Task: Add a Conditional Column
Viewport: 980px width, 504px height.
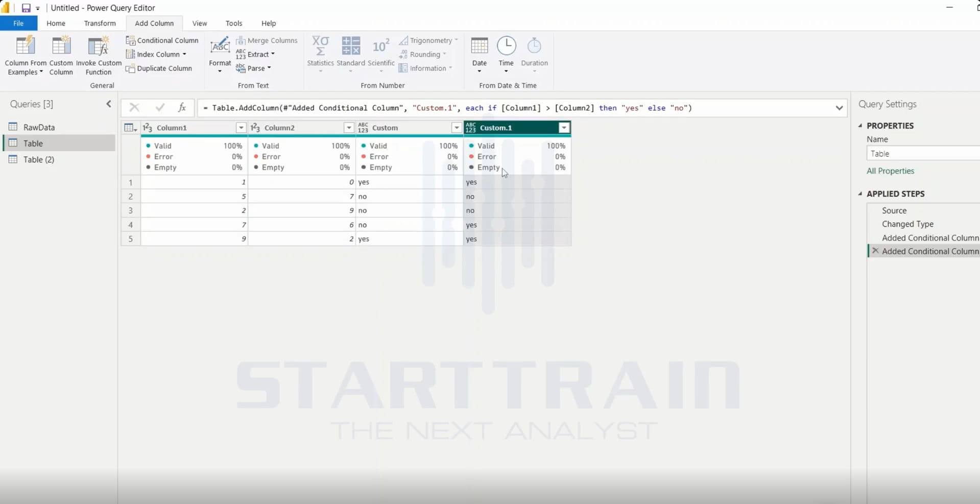Action: click(162, 40)
